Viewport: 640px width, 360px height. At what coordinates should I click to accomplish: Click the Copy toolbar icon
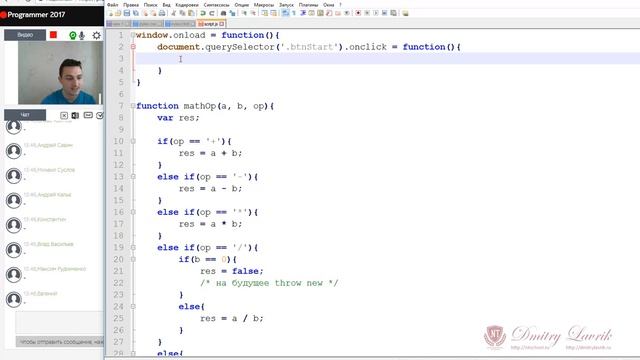[x=183, y=13]
